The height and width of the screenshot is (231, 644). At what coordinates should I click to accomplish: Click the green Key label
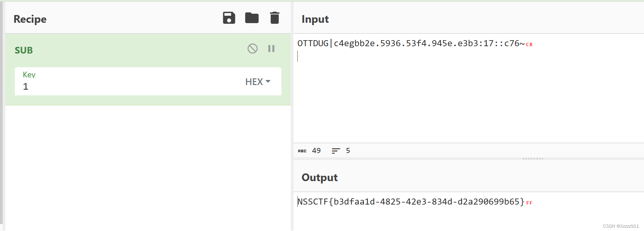click(29, 75)
